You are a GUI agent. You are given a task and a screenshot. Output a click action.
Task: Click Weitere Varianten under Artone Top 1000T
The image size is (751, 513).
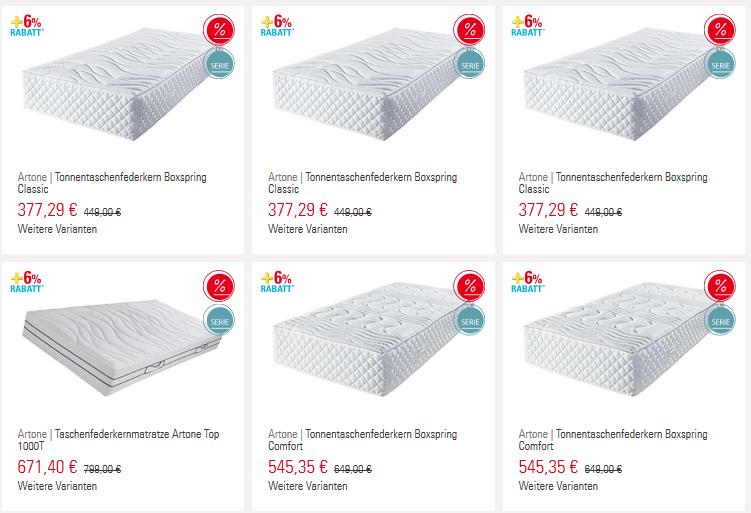pos(57,486)
